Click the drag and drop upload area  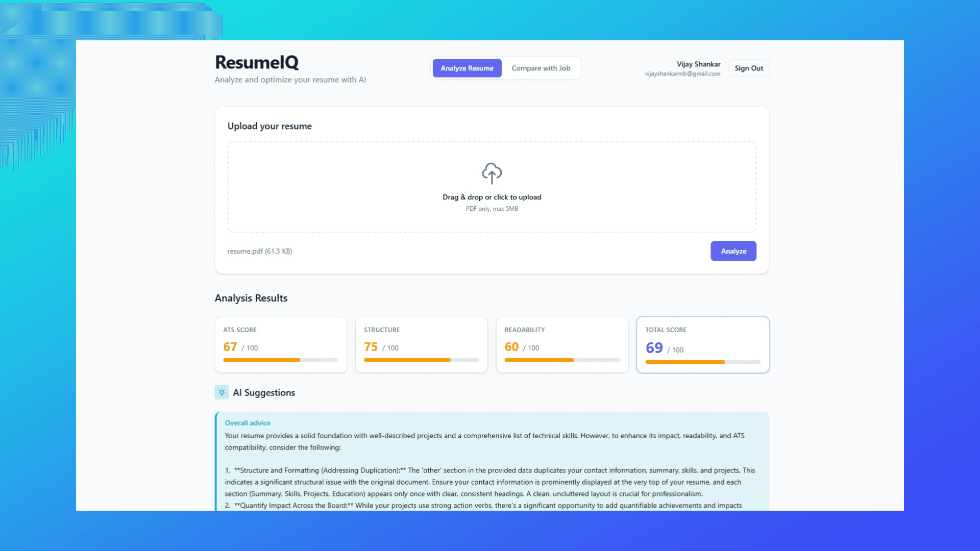pos(492,187)
